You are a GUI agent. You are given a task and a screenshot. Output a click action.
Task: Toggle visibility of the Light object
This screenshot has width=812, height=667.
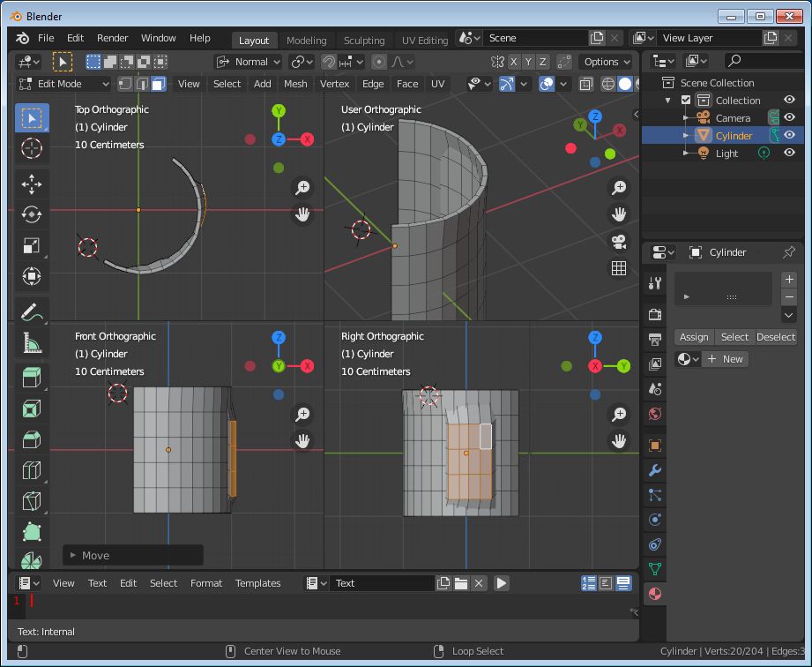click(789, 153)
